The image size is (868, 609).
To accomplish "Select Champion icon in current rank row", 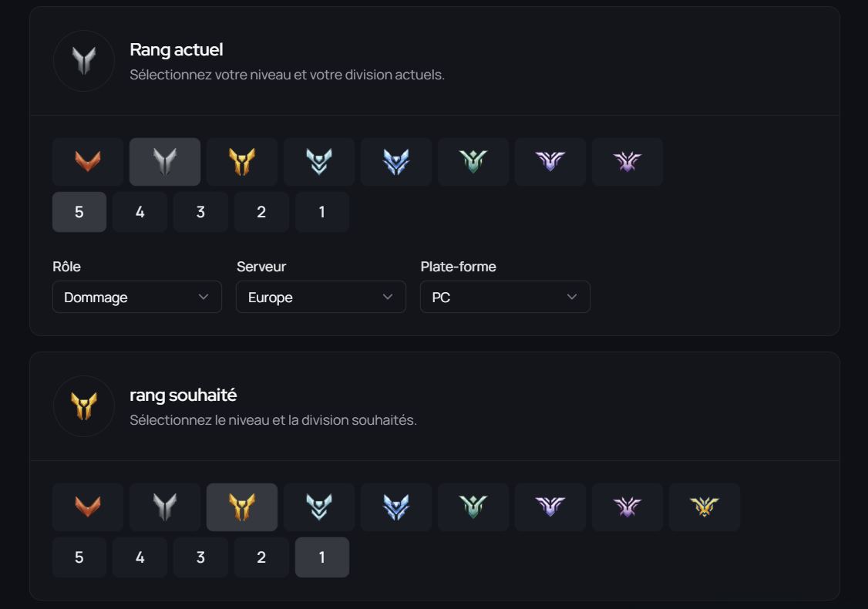I will 627,162.
